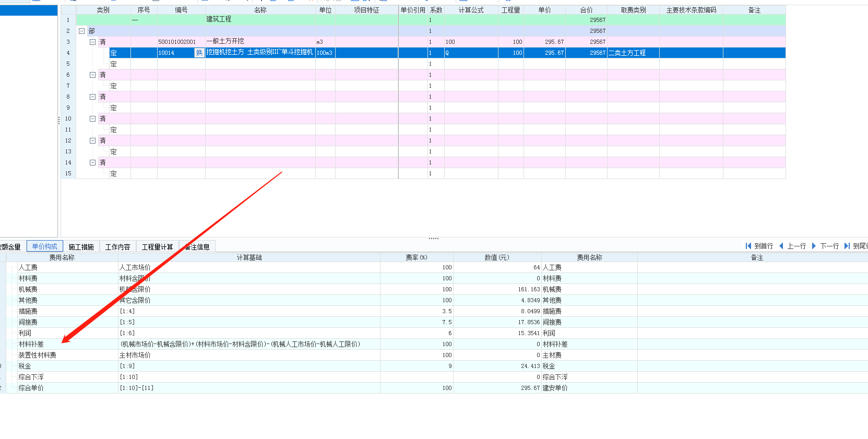Select the 10014 code cell
868x439 pixels.
pos(175,53)
